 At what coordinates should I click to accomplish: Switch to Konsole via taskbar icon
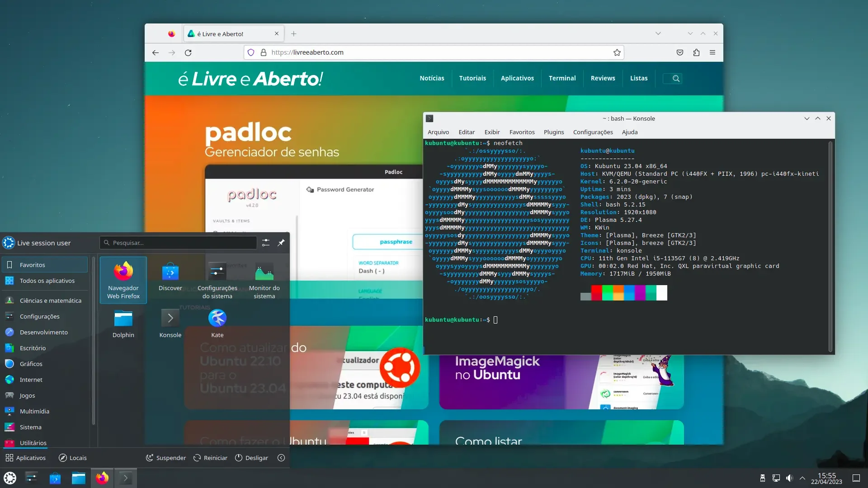click(126, 478)
